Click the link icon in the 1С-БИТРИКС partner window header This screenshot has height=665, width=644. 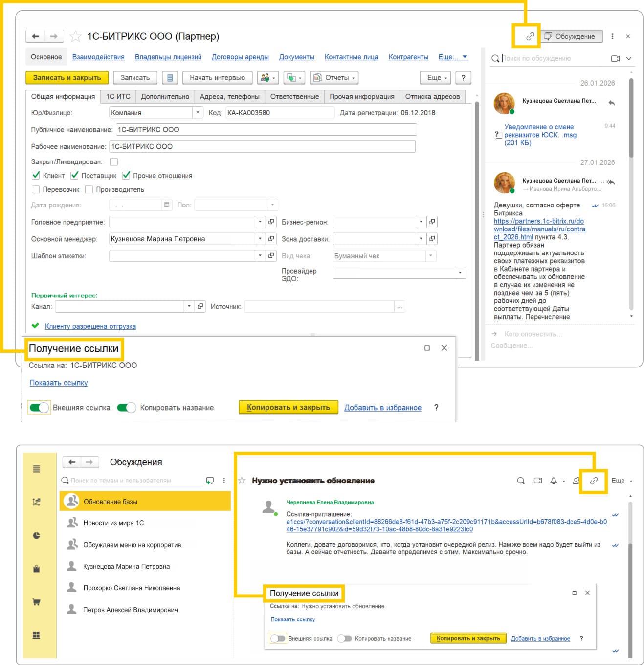click(x=530, y=36)
